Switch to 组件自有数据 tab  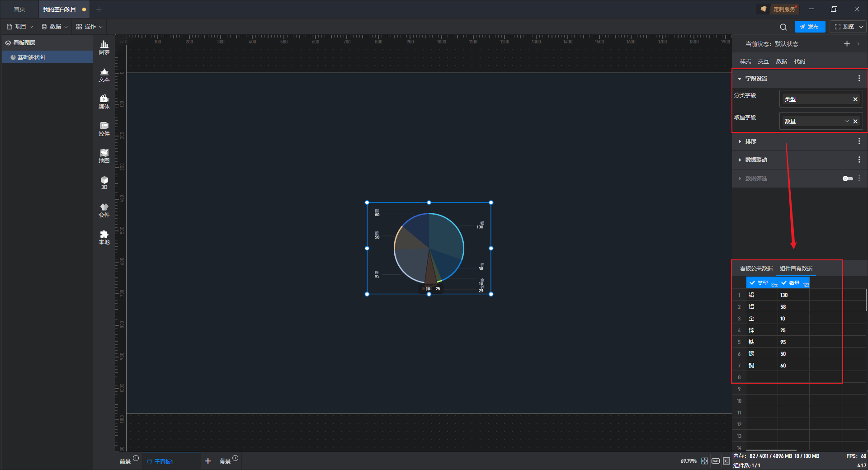click(x=796, y=268)
